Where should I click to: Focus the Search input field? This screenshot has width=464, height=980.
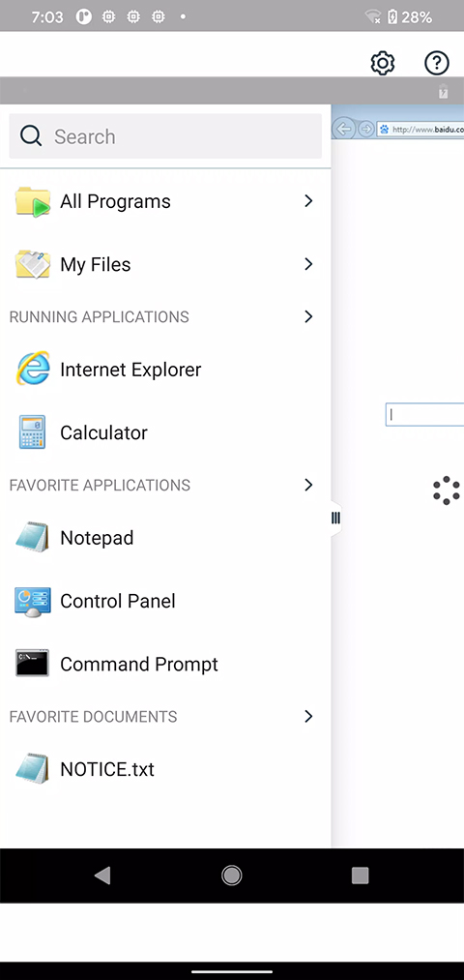click(165, 136)
